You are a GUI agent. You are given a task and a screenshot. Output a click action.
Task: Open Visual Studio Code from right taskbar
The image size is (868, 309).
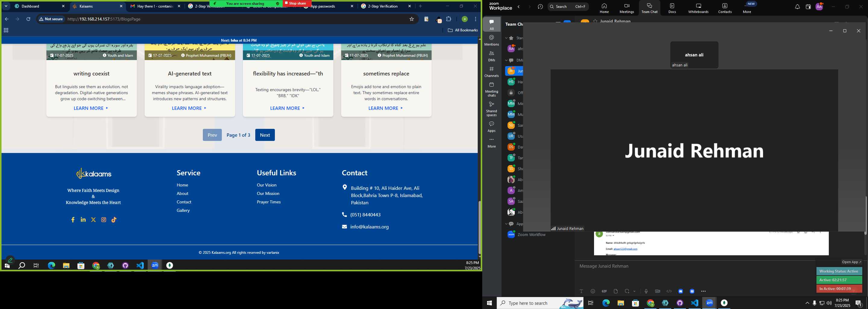(694, 303)
